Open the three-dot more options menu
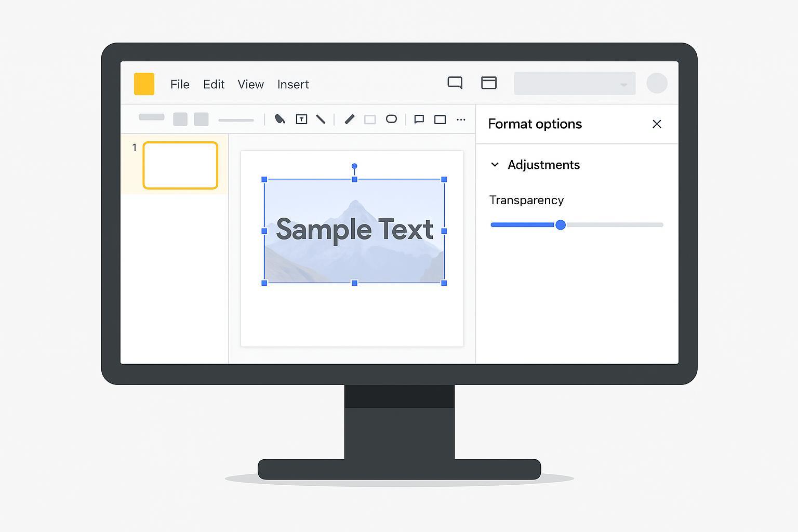This screenshot has width=798, height=532. [x=461, y=119]
